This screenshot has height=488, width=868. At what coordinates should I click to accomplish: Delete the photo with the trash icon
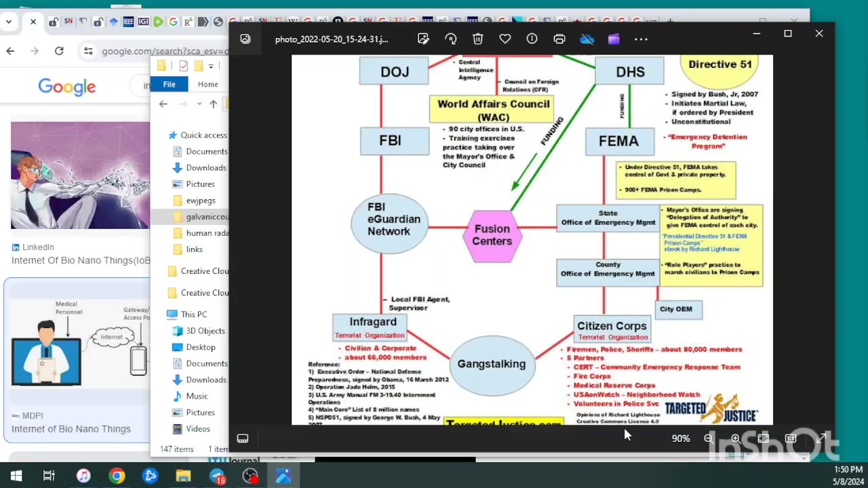[x=478, y=39]
